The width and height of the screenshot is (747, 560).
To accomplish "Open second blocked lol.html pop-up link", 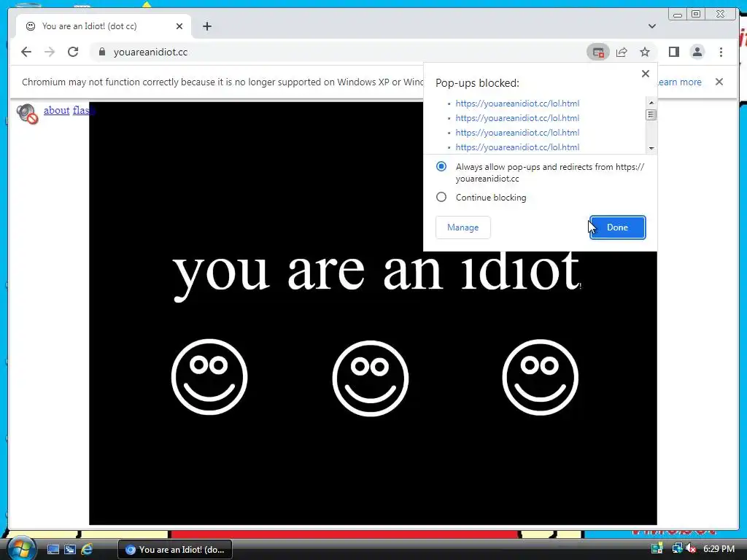I will [517, 118].
